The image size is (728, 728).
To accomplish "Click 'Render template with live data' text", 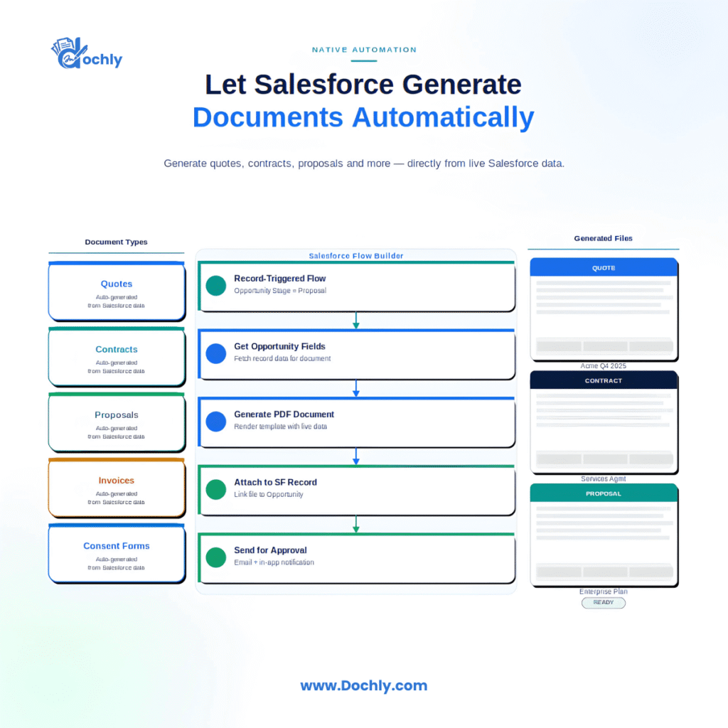I will (280, 427).
